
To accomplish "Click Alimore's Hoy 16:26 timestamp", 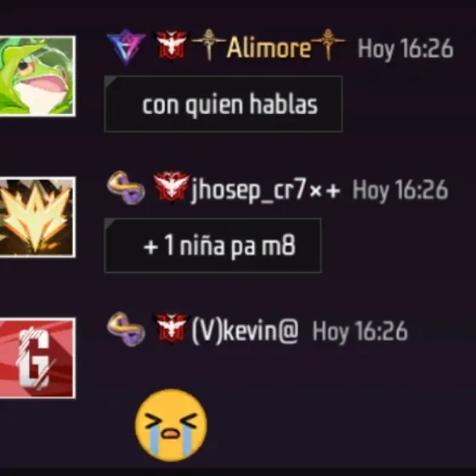I will tap(405, 49).
